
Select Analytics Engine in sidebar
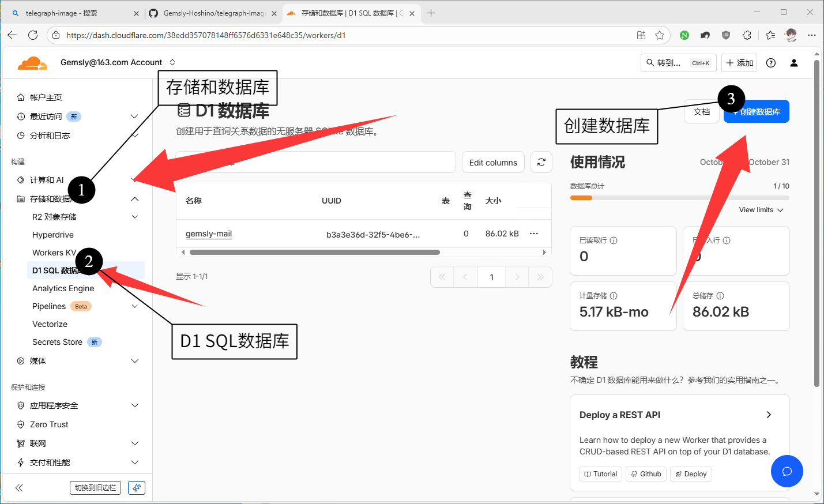[x=63, y=288]
